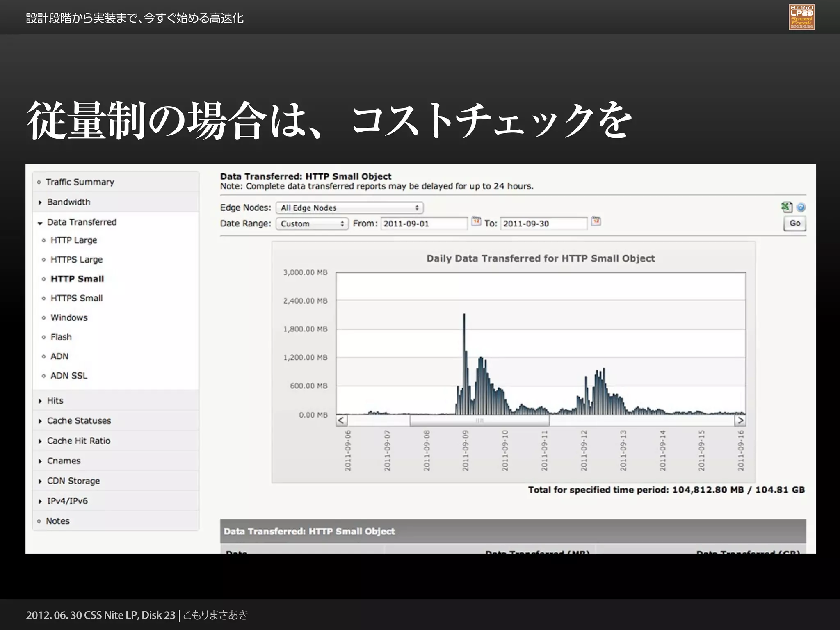
Task: Export report to Excel icon
Action: (786, 207)
